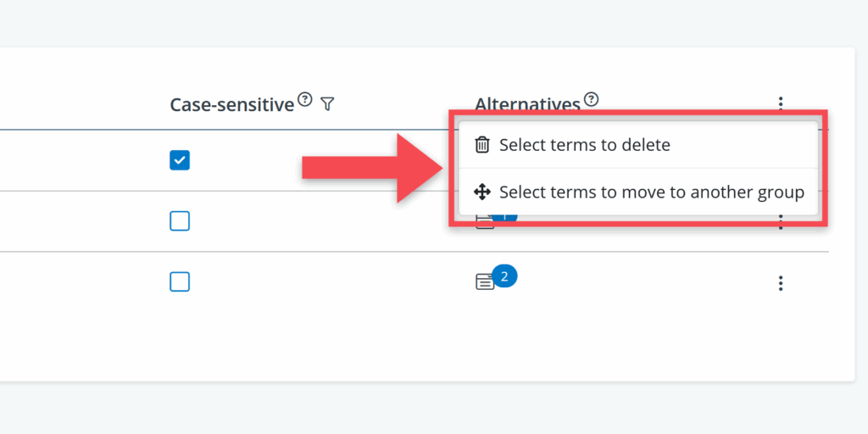Choose "Select terms to delete"
This screenshot has height=434, width=868.
[584, 145]
